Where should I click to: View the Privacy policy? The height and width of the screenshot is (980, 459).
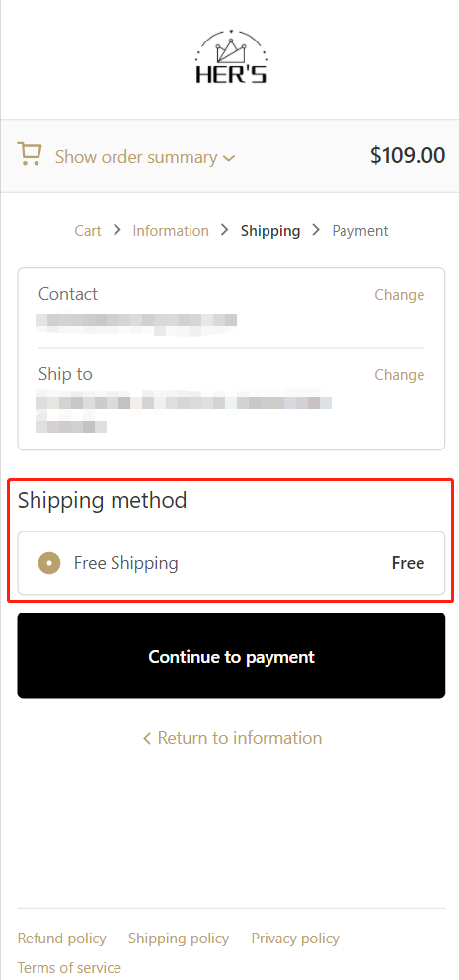tap(295, 939)
